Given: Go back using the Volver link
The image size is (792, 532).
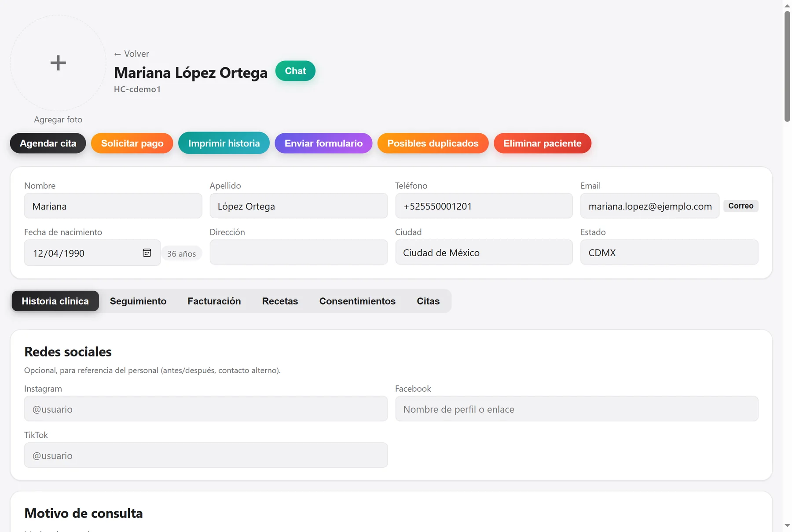Looking at the screenshot, I should pos(132,54).
